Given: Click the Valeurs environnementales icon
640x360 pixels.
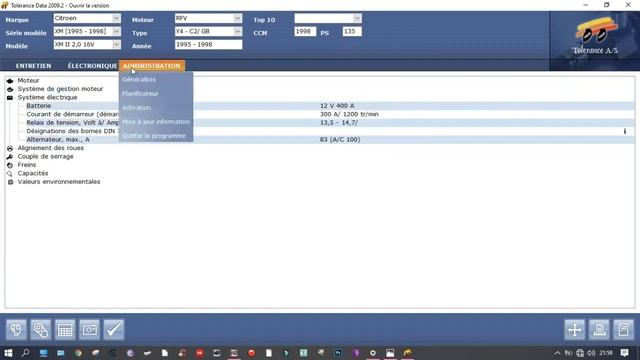Looking at the screenshot, I should [x=10, y=182].
